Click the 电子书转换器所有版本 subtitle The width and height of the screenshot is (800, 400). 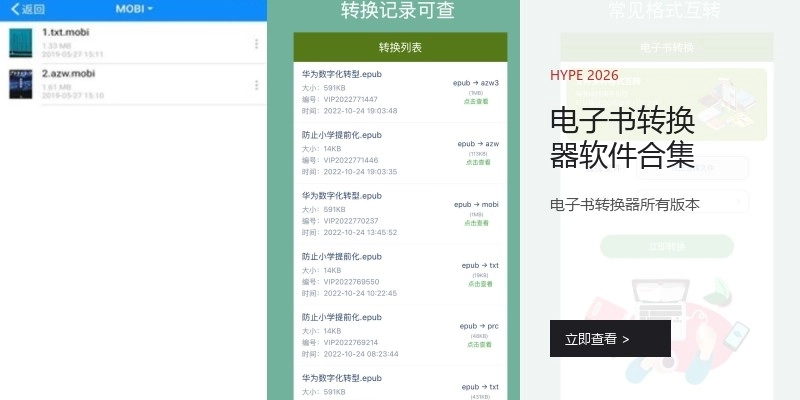coord(624,204)
